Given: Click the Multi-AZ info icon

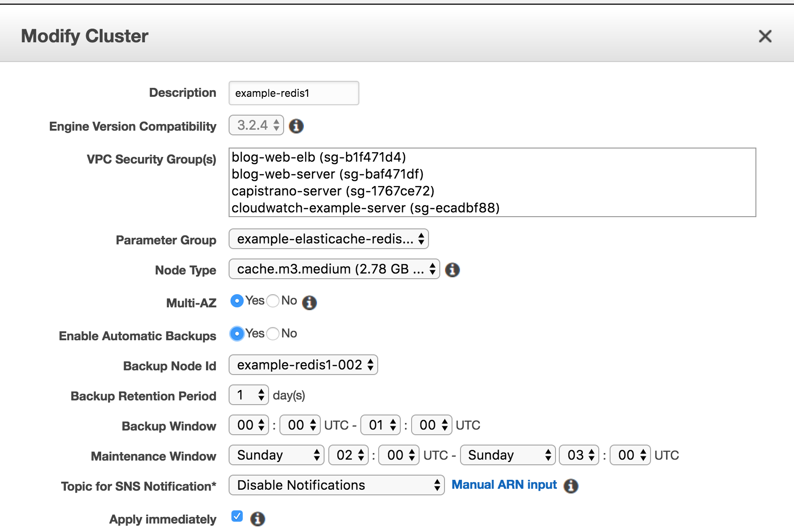Looking at the screenshot, I should pyautogui.click(x=310, y=303).
